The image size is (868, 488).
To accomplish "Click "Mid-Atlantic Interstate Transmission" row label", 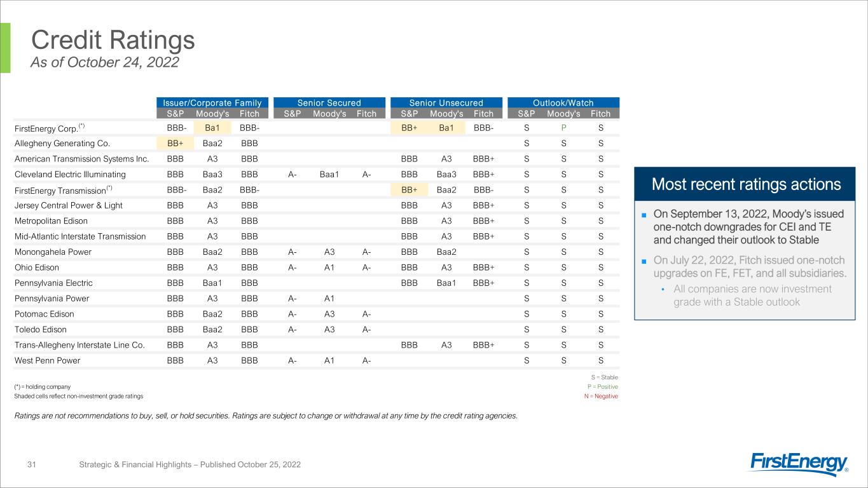I will [x=80, y=236].
